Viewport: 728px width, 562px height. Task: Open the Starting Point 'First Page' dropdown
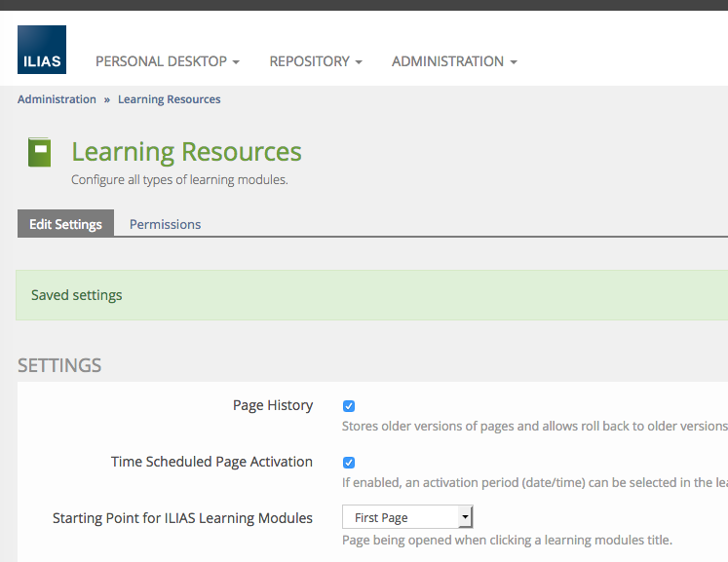tap(407, 518)
